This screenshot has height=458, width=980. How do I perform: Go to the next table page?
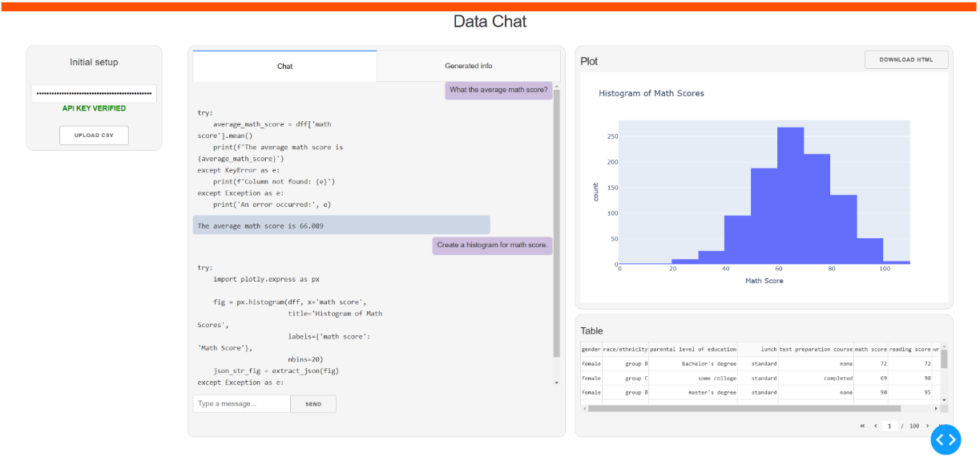click(928, 426)
